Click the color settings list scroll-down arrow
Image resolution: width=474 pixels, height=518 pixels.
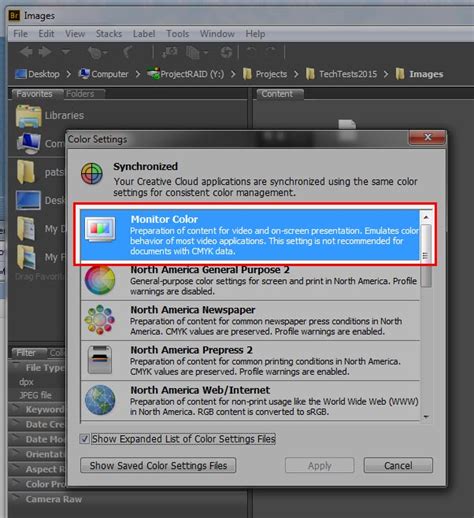(426, 417)
